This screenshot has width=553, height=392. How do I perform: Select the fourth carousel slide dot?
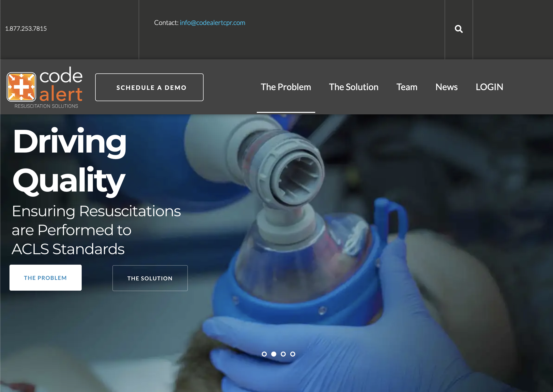(x=293, y=354)
